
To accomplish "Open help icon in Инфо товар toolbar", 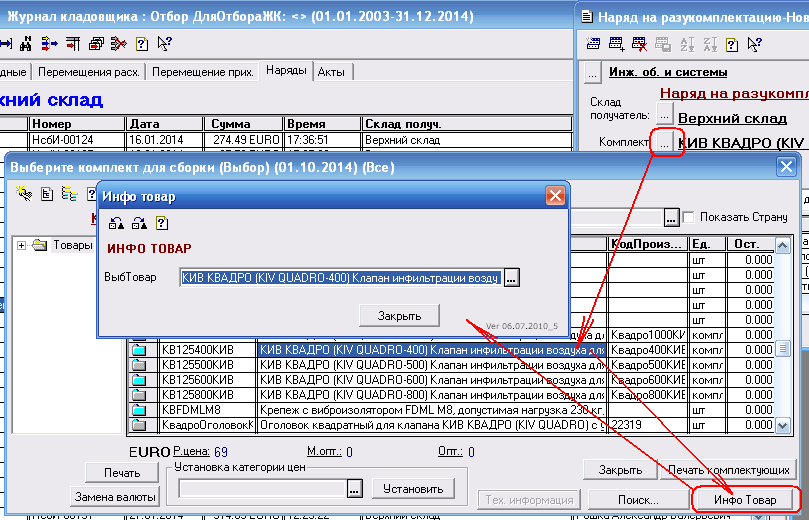I will click(x=162, y=223).
